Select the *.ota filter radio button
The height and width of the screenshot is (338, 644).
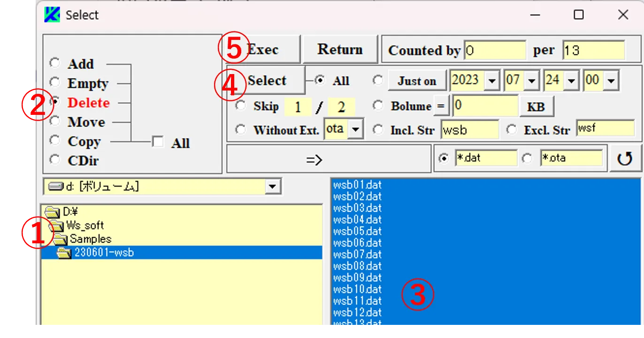528,158
